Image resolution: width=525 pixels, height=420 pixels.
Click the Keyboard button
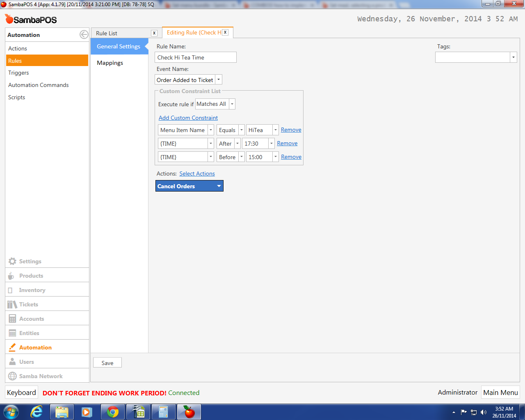[x=21, y=393]
